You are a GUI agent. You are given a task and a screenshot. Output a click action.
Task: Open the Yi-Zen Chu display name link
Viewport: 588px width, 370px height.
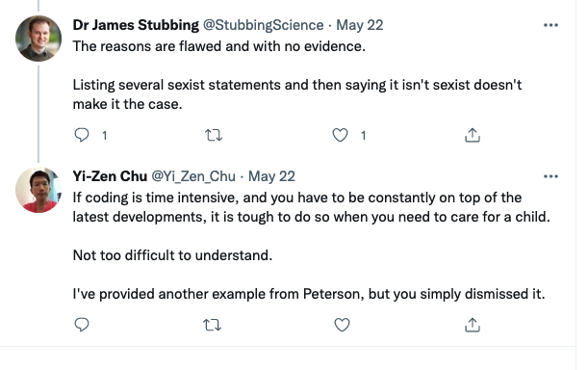tap(110, 176)
